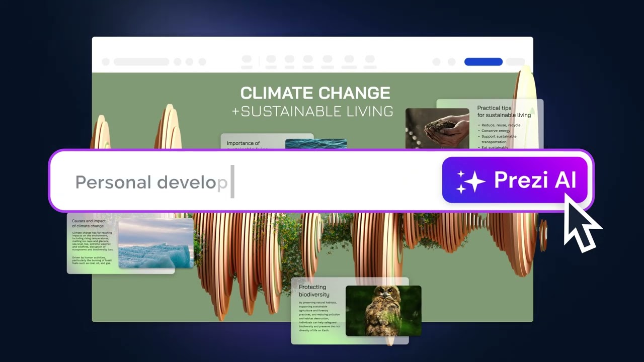Image resolution: width=644 pixels, height=362 pixels.
Task: Click the leftmost browser navigation circle
Action: (x=106, y=62)
